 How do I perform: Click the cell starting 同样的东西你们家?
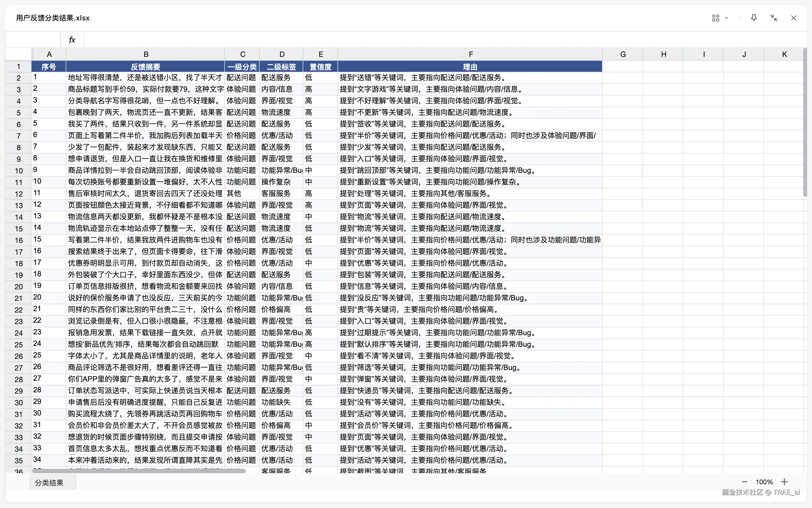coord(146,309)
